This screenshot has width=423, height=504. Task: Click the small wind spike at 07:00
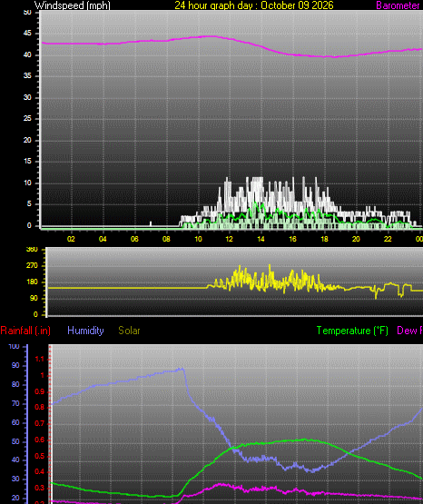coord(151,223)
